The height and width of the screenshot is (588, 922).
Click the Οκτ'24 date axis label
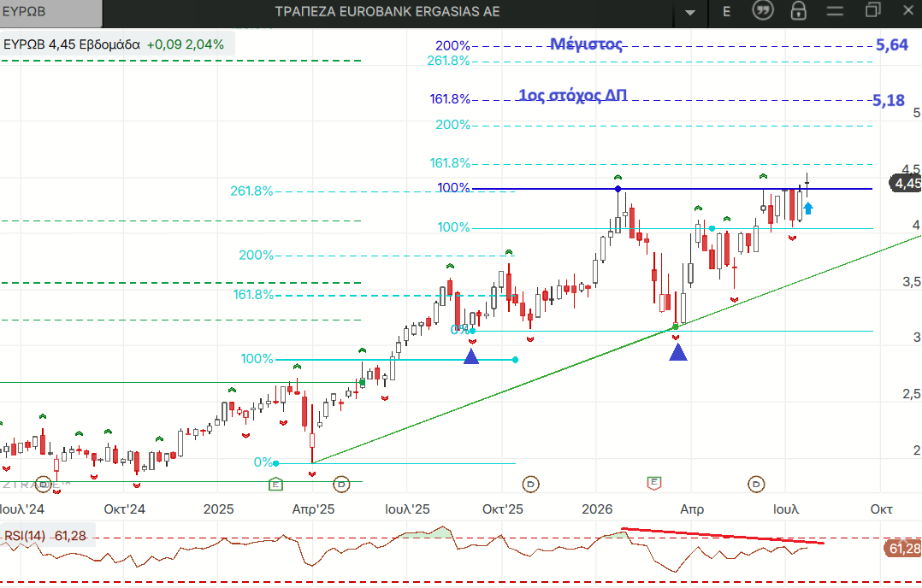click(125, 509)
